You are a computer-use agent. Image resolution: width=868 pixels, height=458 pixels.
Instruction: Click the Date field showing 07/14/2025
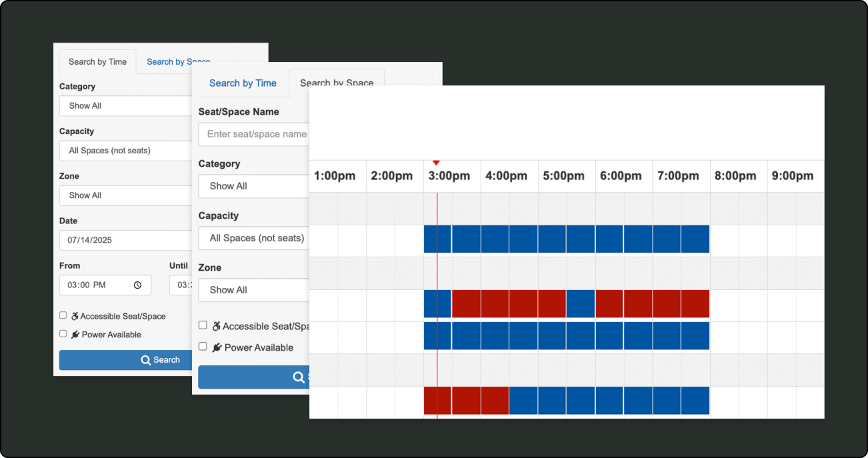point(125,240)
